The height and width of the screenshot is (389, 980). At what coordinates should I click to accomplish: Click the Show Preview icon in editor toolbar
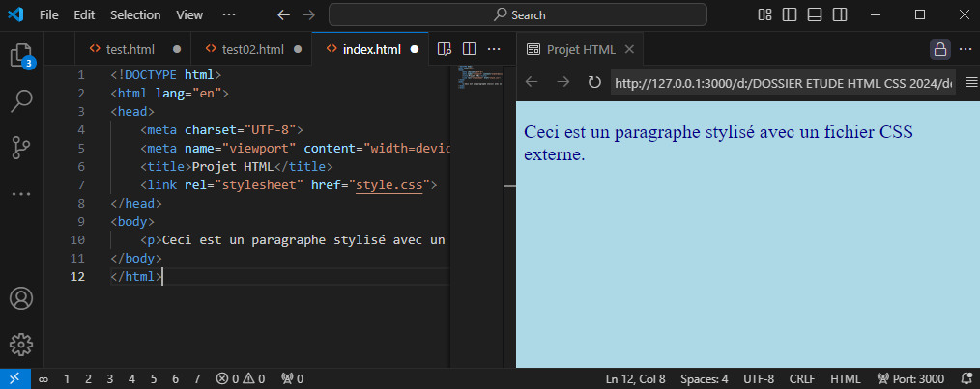(x=445, y=49)
